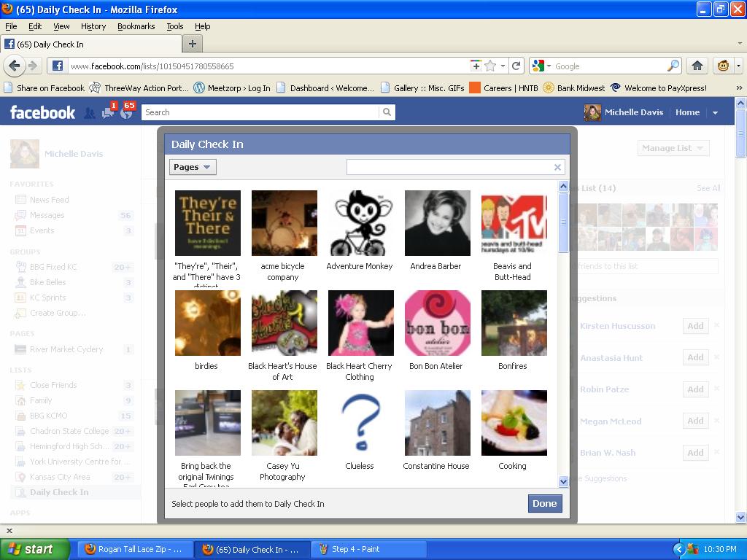Viewport: 747px width, 560px height.
Task: Open the Bookmarks menu
Action: pos(136,26)
